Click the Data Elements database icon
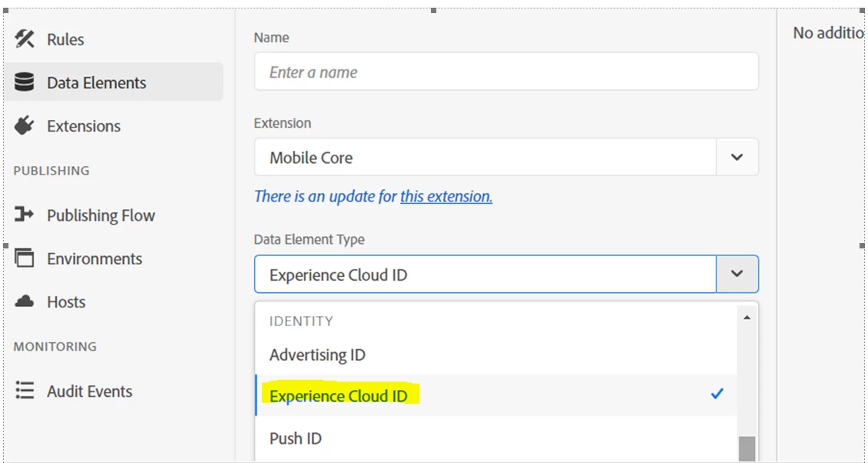This screenshot has width=868, height=463. (x=25, y=82)
